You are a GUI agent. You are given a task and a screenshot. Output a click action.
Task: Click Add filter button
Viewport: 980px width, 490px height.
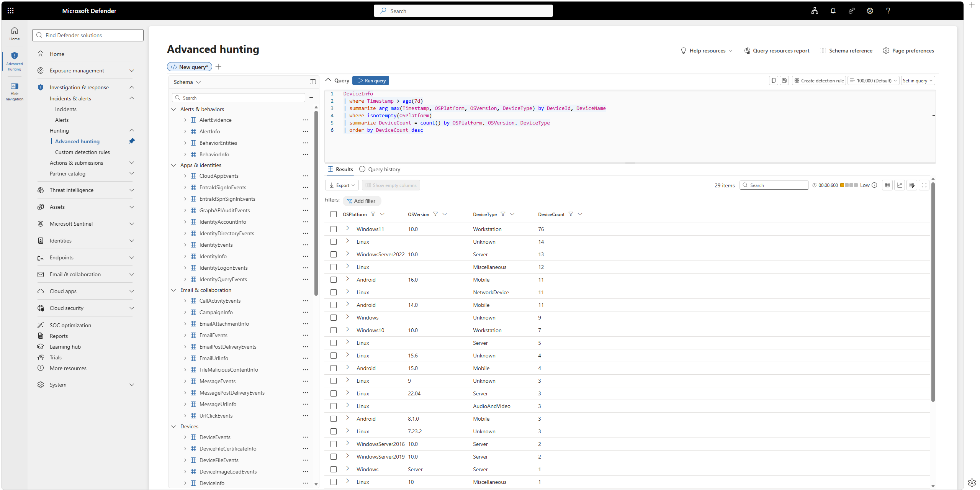pos(362,201)
